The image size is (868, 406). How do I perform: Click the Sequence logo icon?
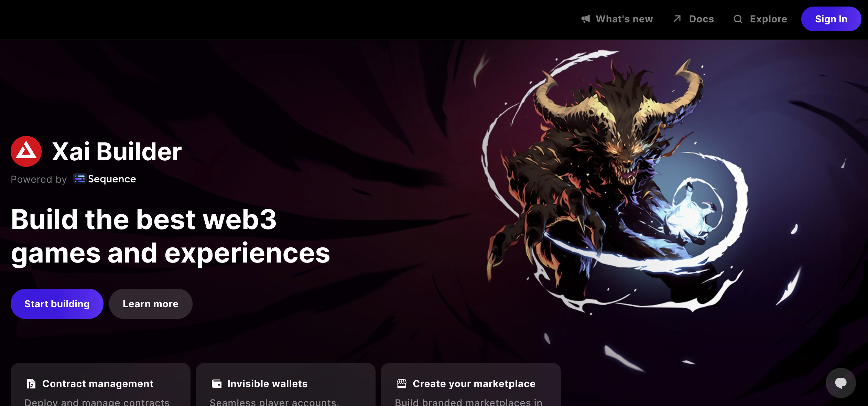pos(79,179)
